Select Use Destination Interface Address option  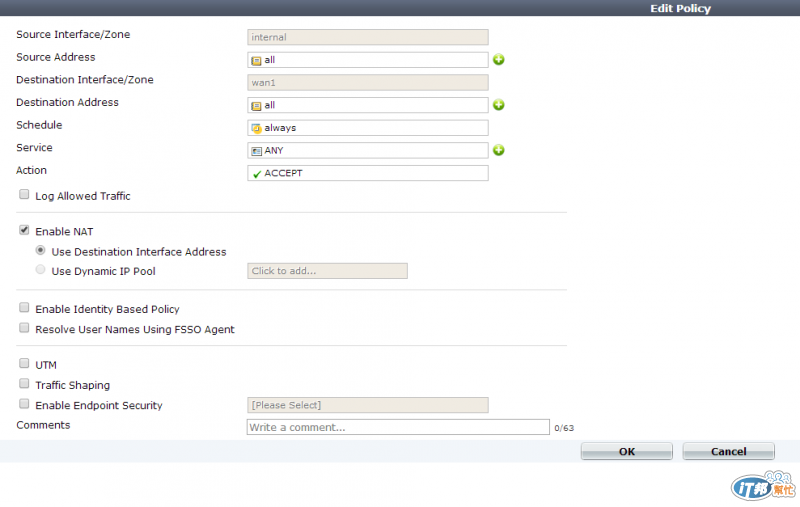[40, 250]
